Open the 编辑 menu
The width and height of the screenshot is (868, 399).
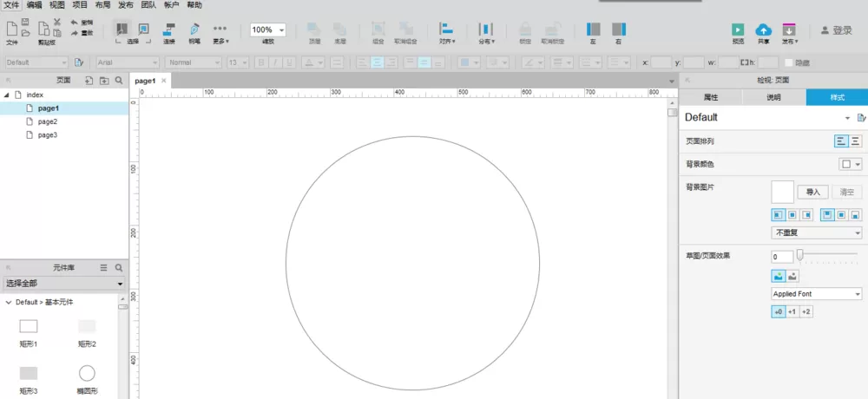coord(35,5)
